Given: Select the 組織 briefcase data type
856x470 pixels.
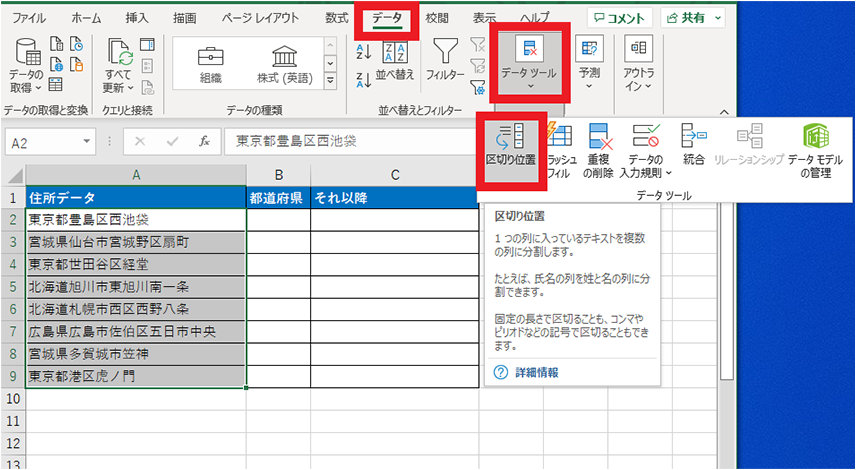Looking at the screenshot, I should point(210,64).
